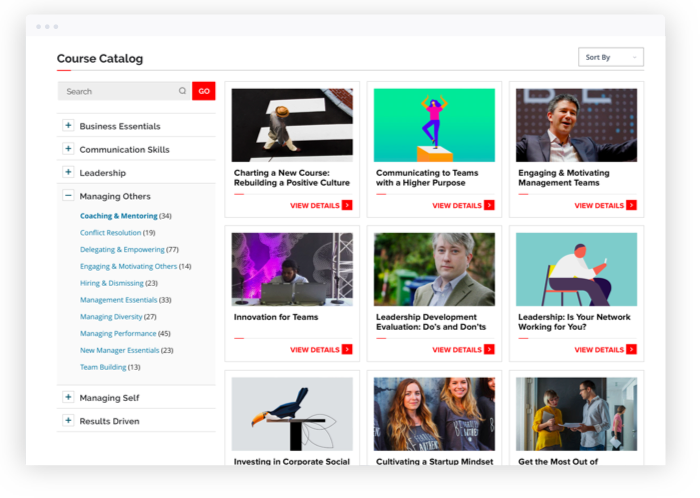Screen dimensions: 700x498
Task: Click the red arrow icon on Is Your Network card
Action: [x=631, y=349]
